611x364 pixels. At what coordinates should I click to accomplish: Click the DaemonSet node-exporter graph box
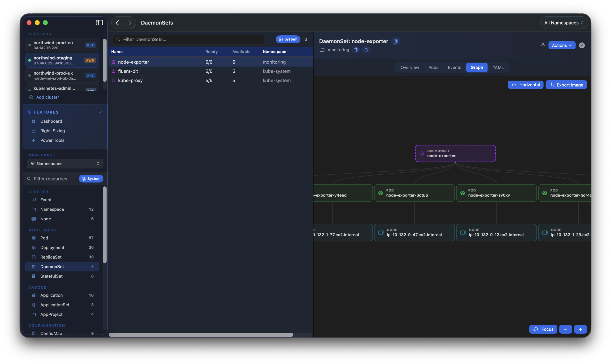click(x=455, y=154)
